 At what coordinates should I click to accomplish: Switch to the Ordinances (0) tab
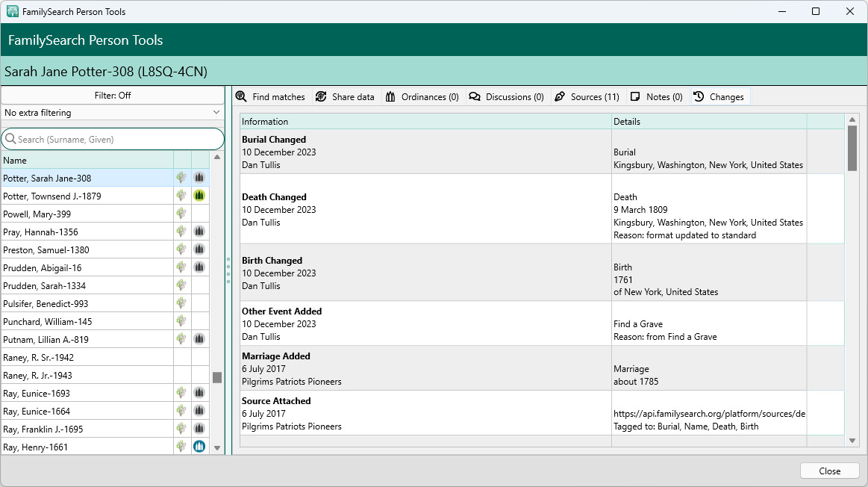click(422, 97)
